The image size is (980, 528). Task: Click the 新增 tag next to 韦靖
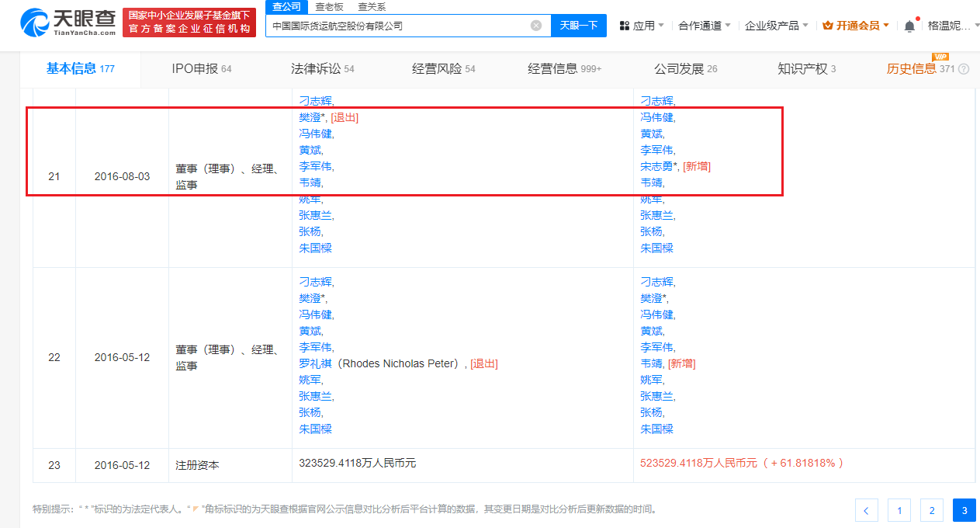click(x=681, y=363)
